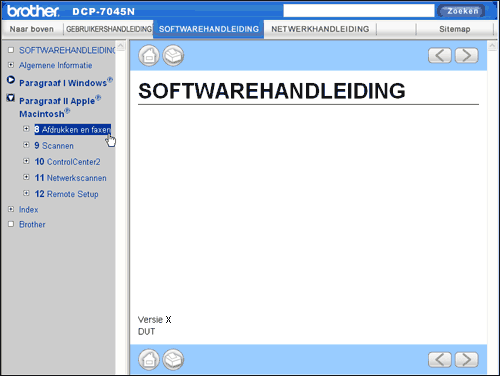Open GEBRUIKERSHANDLEIDING tab
Screen dimensions: 500x376
[109, 29]
